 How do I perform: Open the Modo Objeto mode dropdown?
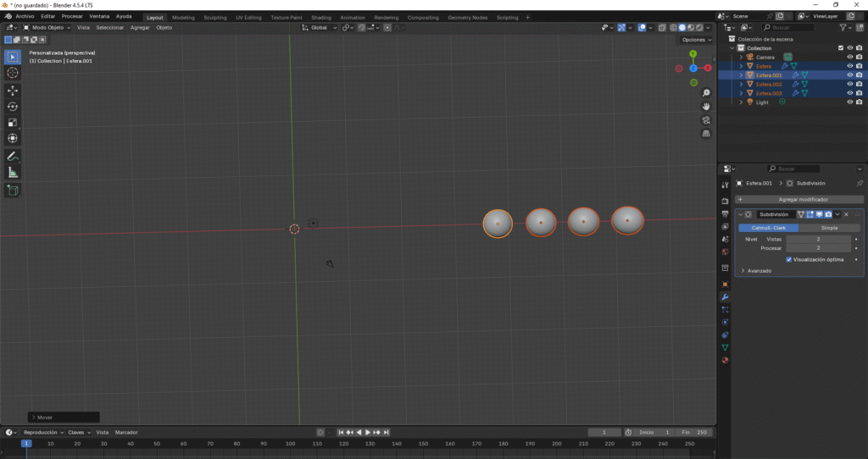[x=47, y=27]
